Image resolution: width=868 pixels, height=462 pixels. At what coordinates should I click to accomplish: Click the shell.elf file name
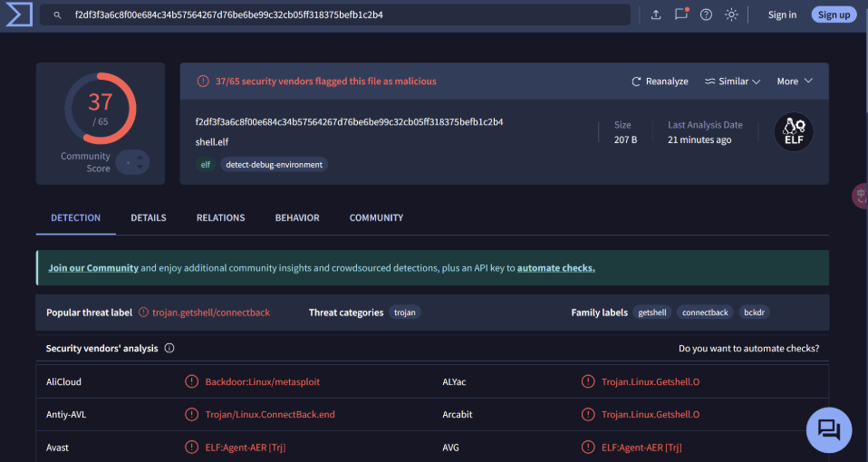tap(212, 141)
